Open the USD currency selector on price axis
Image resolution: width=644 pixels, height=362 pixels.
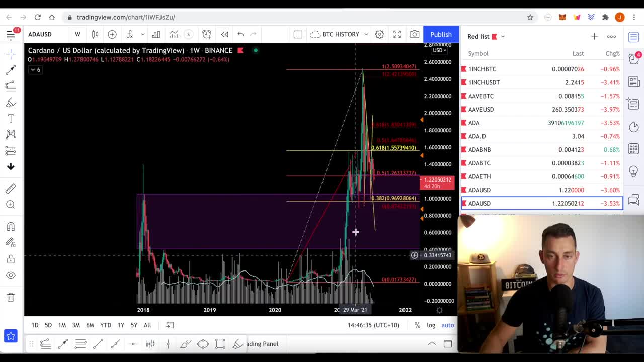click(439, 50)
